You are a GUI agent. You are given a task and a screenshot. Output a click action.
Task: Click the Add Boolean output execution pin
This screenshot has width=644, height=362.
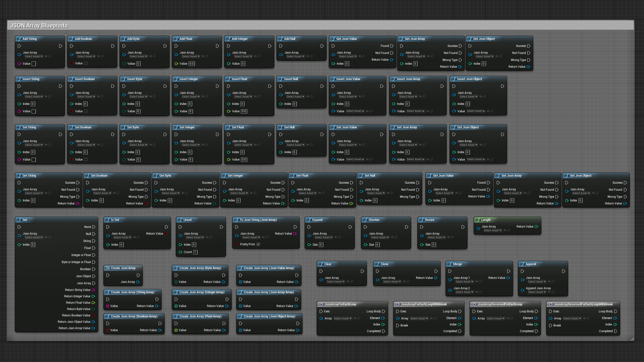(113, 46)
